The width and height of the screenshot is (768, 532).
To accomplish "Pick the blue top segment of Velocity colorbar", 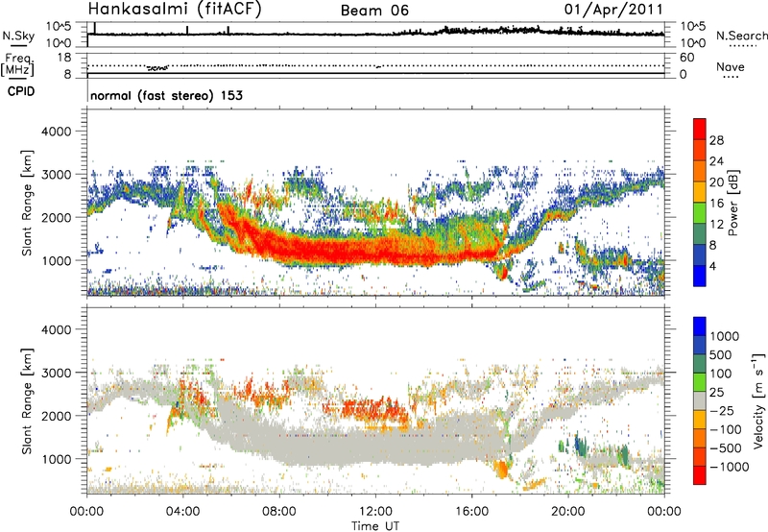I will 700,326.
